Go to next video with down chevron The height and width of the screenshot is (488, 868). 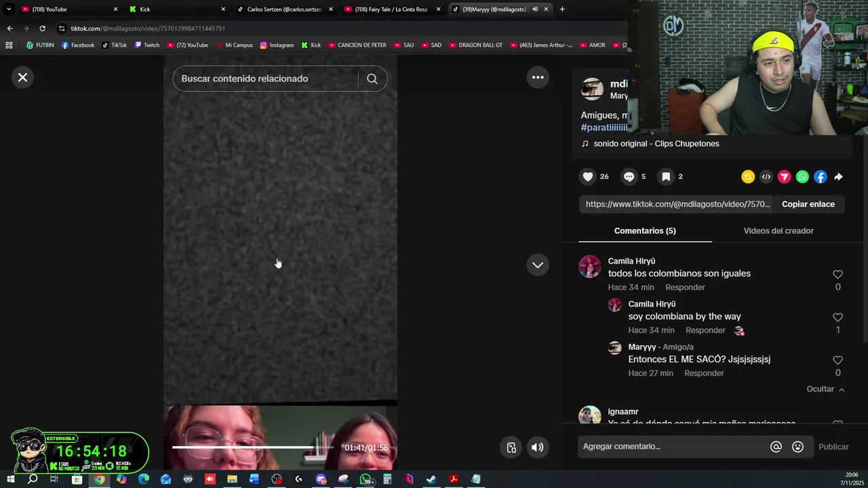click(x=538, y=265)
